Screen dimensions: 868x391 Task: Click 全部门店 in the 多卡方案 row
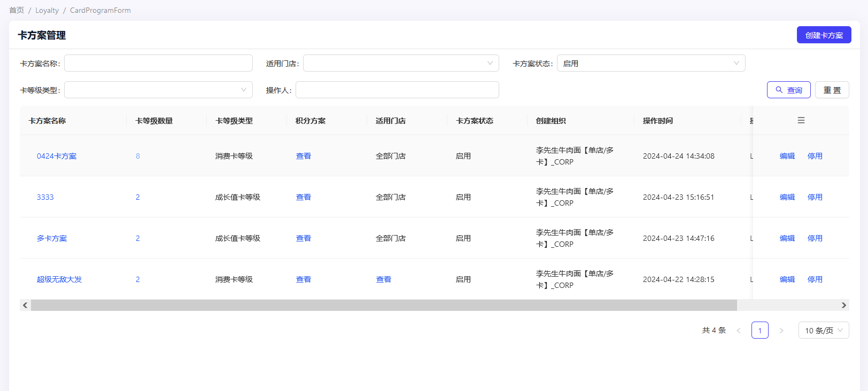click(391, 238)
